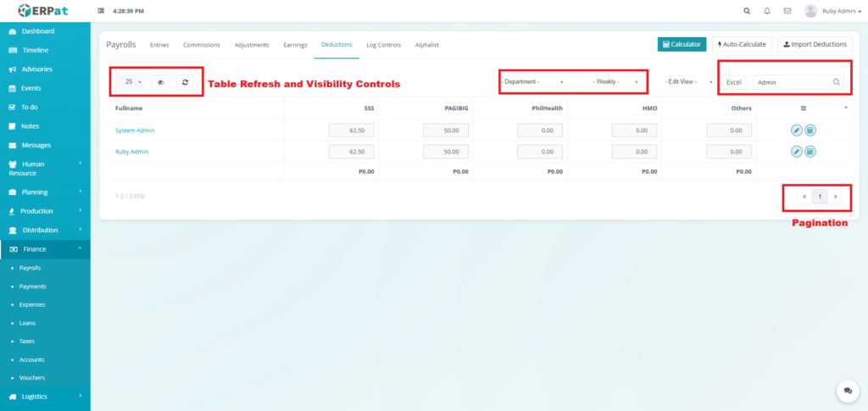Go to next page arrow

(835, 197)
